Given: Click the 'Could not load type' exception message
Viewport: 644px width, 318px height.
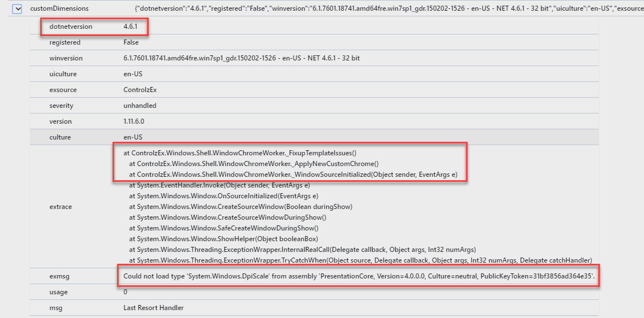Looking at the screenshot, I should 360,276.
